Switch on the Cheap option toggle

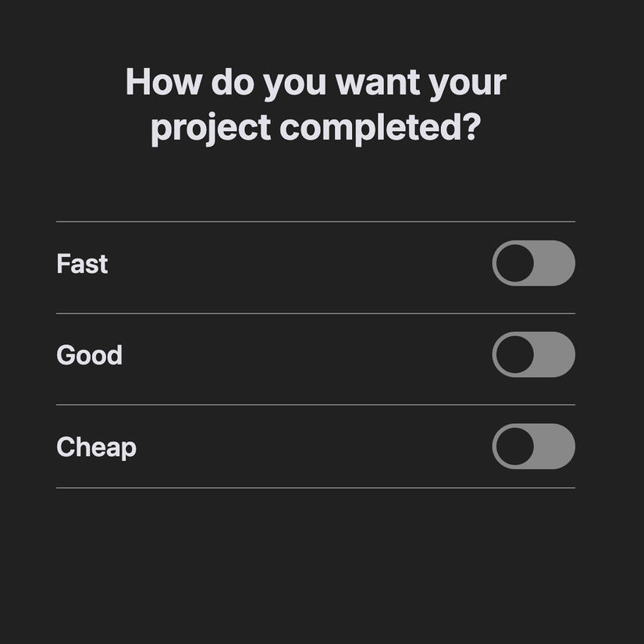[533, 447]
